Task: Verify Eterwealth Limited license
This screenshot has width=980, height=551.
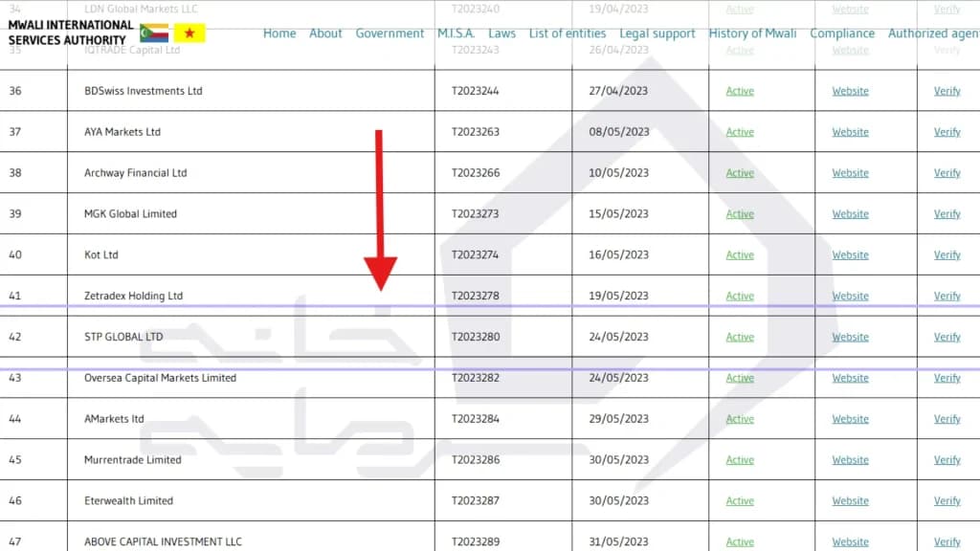Action: [x=947, y=501]
